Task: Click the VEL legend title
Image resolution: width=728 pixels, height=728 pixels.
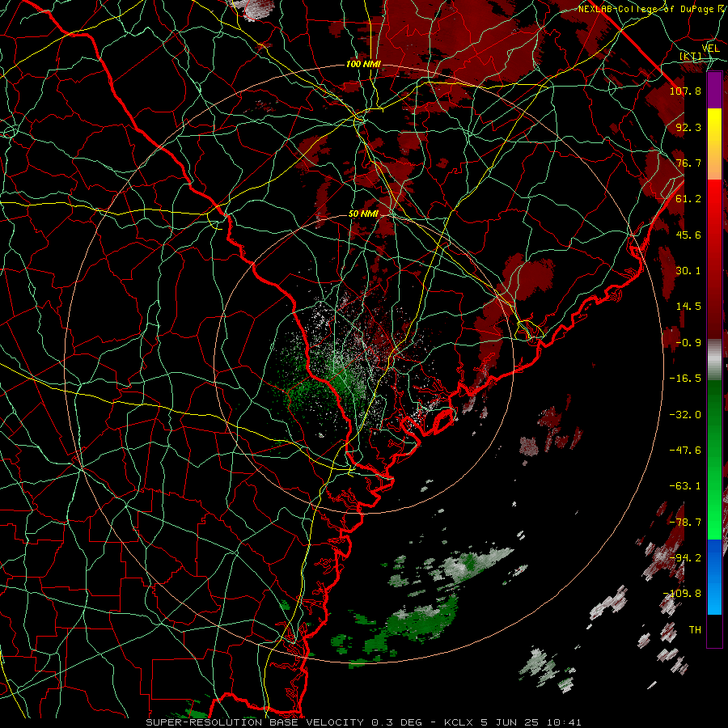Action: pyautogui.click(x=710, y=48)
